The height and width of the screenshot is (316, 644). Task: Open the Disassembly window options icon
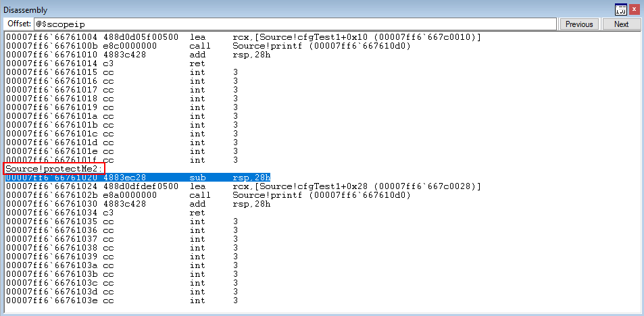(x=620, y=9)
